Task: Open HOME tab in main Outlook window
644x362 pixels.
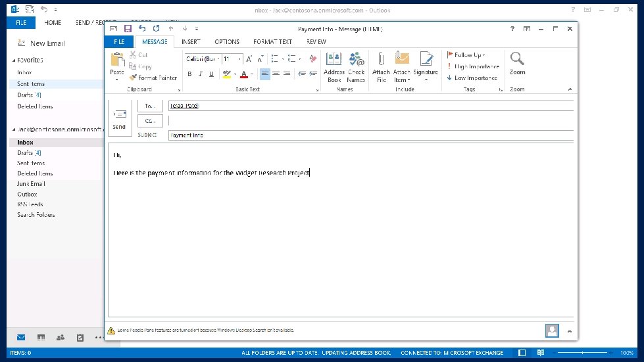Action: pos(53,22)
